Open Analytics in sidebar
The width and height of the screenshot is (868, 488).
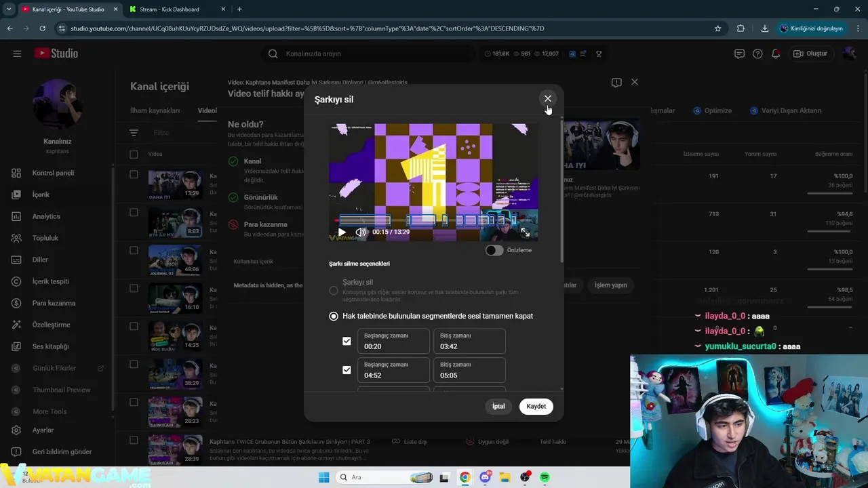click(46, 216)
